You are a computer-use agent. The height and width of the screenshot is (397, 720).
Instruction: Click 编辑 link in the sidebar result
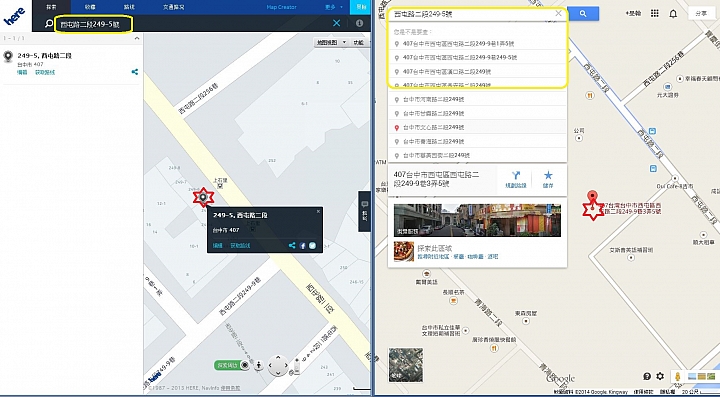coord(22,73)
